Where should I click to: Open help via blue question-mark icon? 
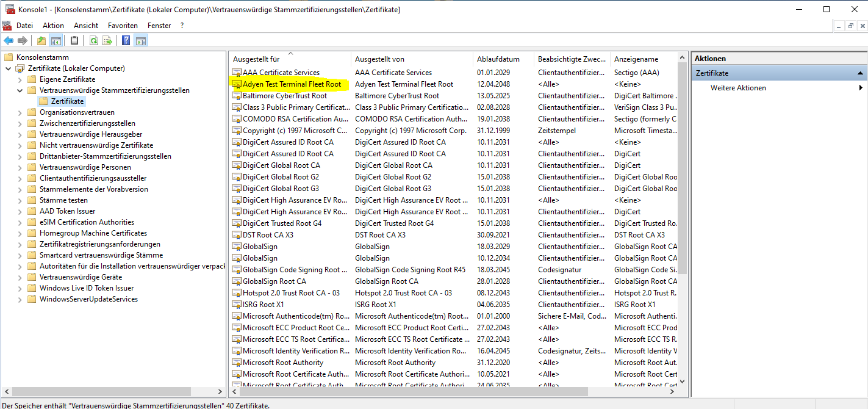126,41
